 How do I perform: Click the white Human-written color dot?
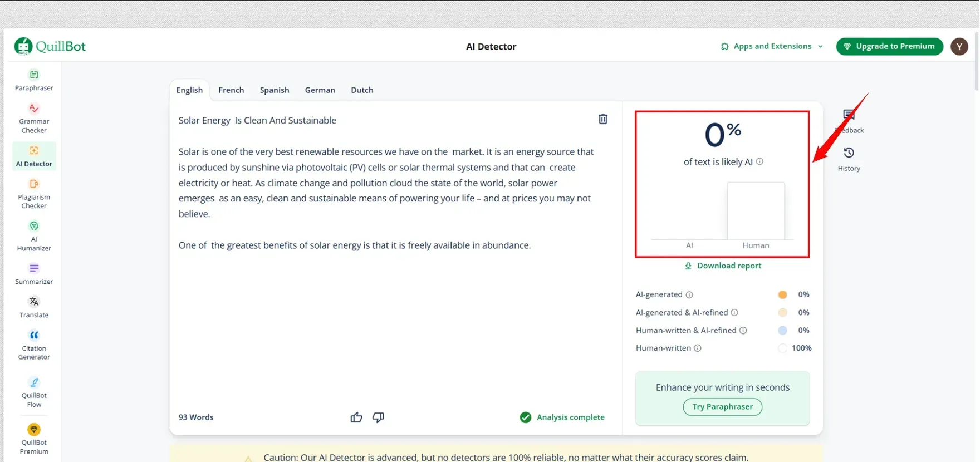click(782, 348)
